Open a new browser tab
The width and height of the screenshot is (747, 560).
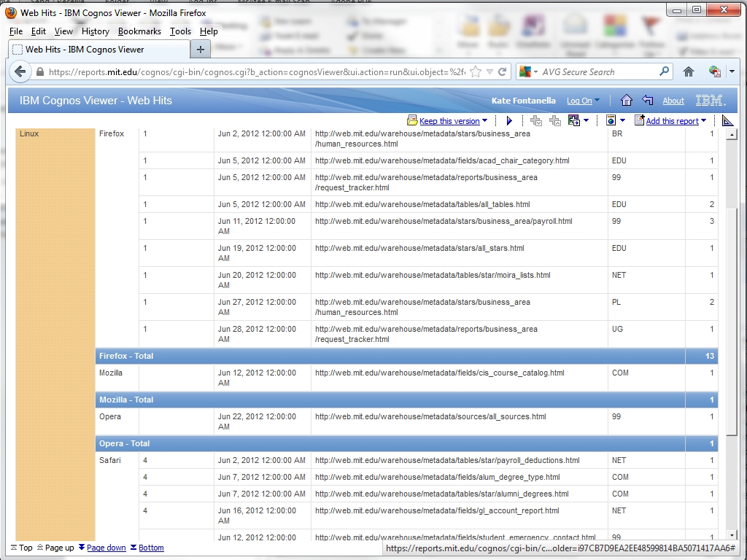click(x=200, y=49)
